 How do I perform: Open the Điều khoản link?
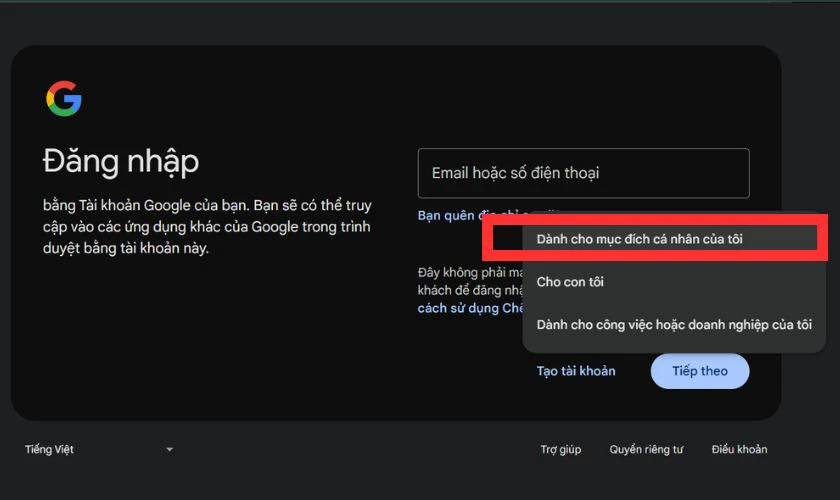(x=739, y=449)
